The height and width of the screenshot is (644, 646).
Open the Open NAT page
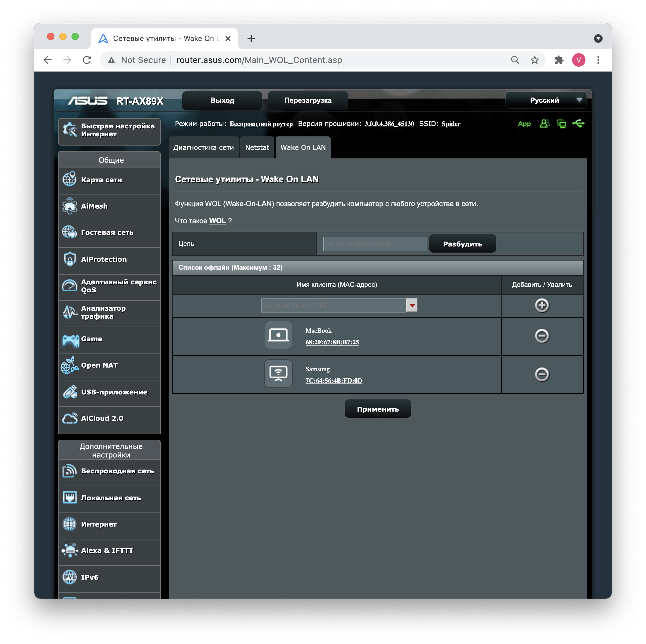tap(109, 366)
